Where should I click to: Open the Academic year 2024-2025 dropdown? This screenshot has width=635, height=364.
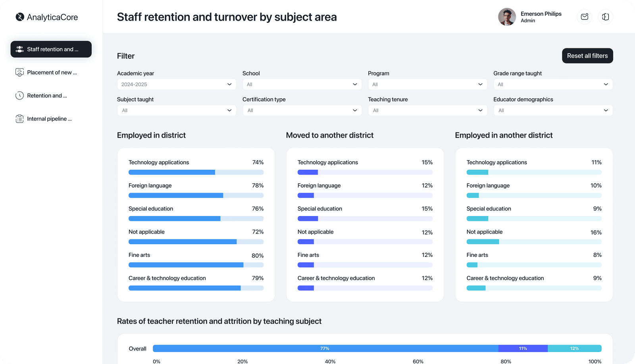[176, 84]
